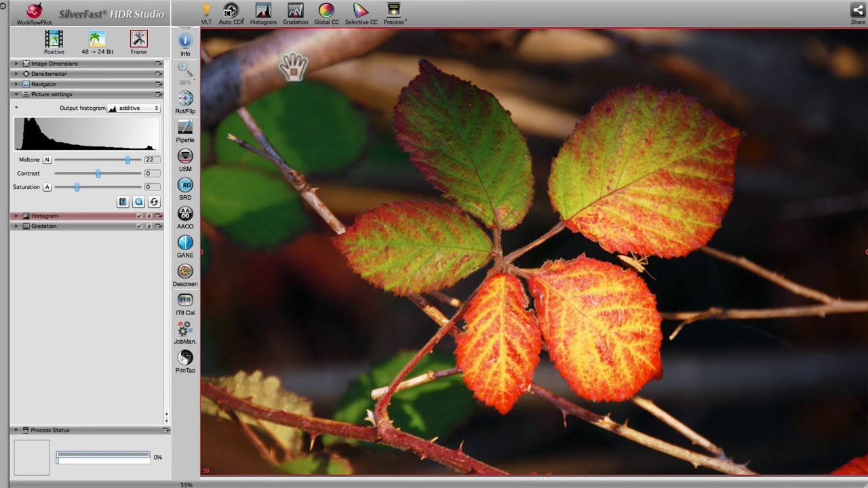
Task: Click the zoom magnifier 35% tool
Action: pos(185,70)
